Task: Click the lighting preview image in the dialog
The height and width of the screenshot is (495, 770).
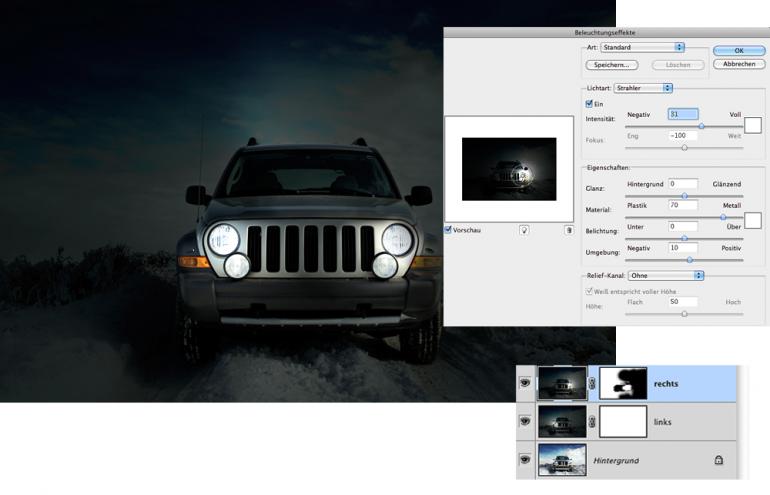Action: 509,169
